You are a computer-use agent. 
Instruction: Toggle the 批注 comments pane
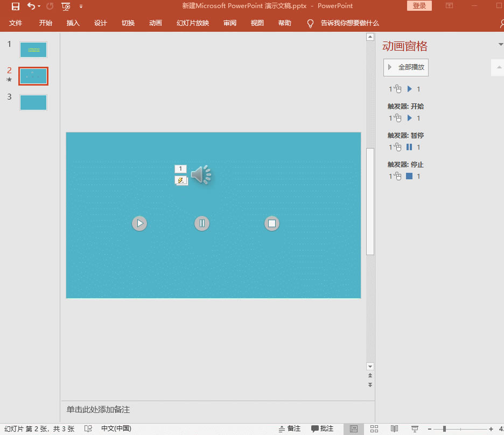(x=323, y=429)
